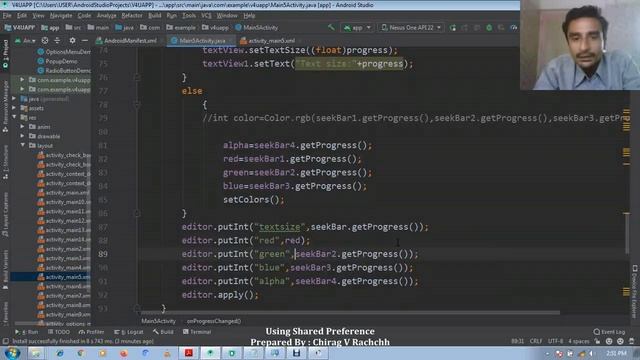This screenshot has width=640, height=360.
Task: Click the scroll-from-source target icon in Project panel
Action: (x=45, y=40)
